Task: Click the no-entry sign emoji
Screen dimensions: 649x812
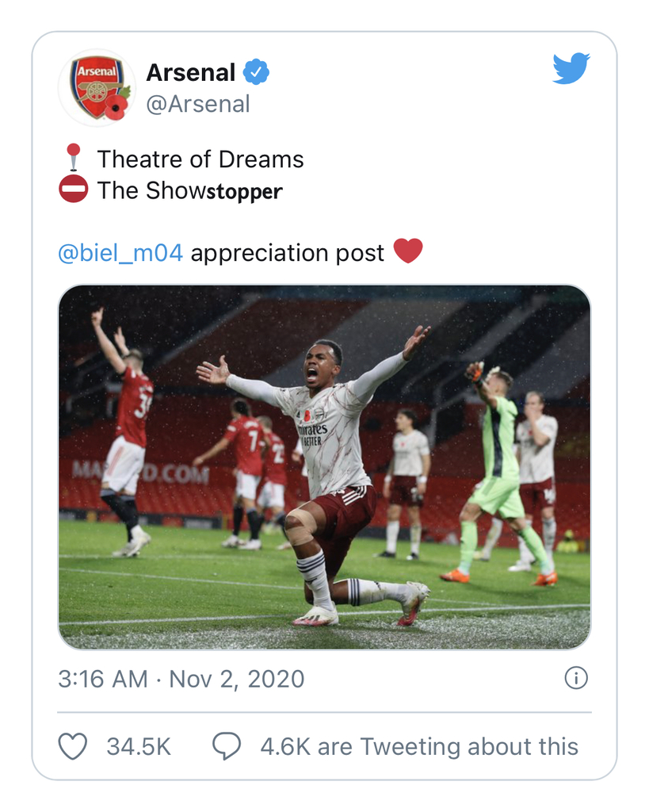Action: (74, 189)
